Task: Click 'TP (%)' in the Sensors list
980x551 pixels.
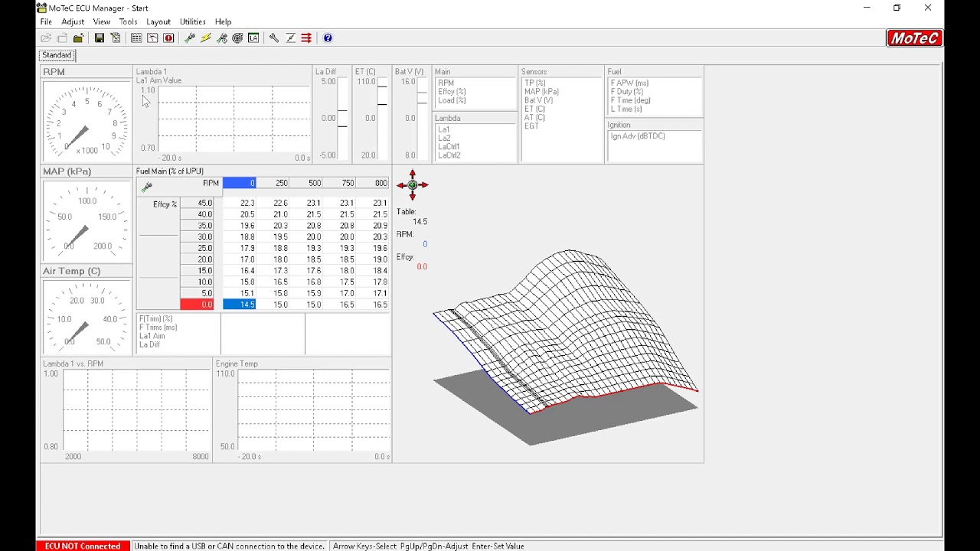Action: [535, 83]
